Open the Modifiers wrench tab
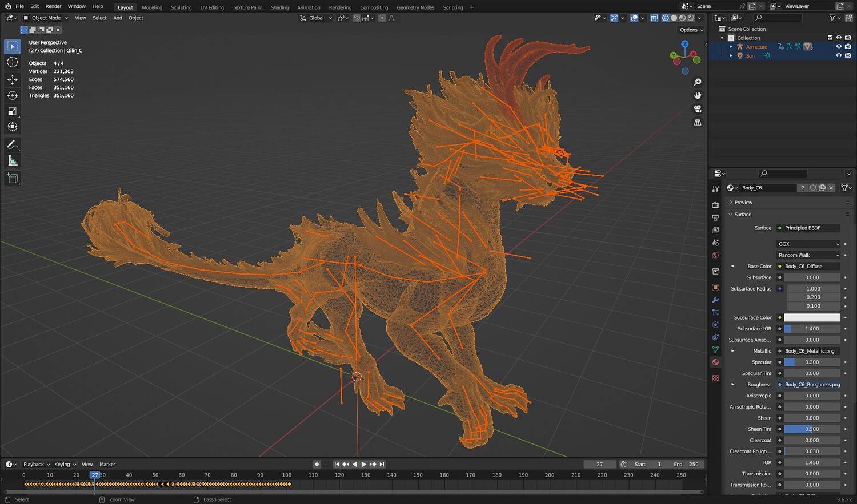This screenshot has width=857, height=504. coord(715,300)
